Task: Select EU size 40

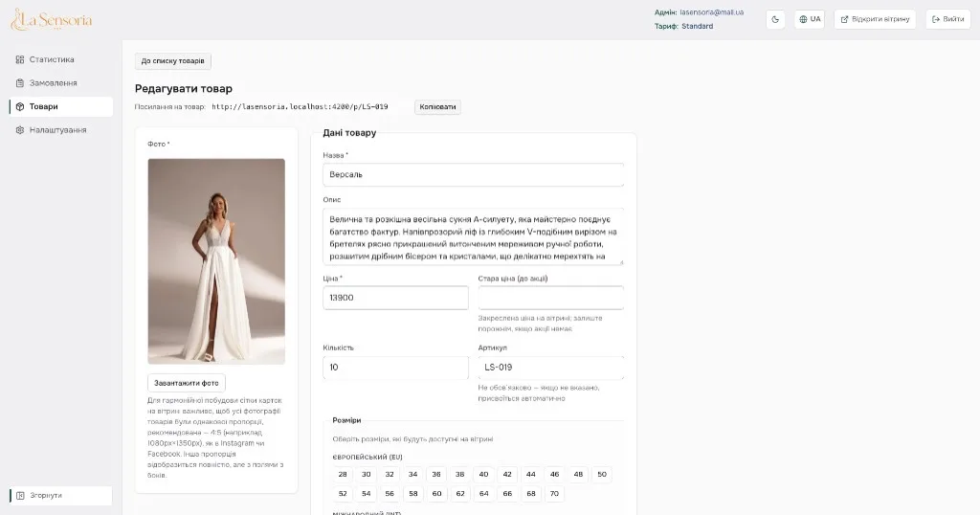Action: tap(483, 475)
